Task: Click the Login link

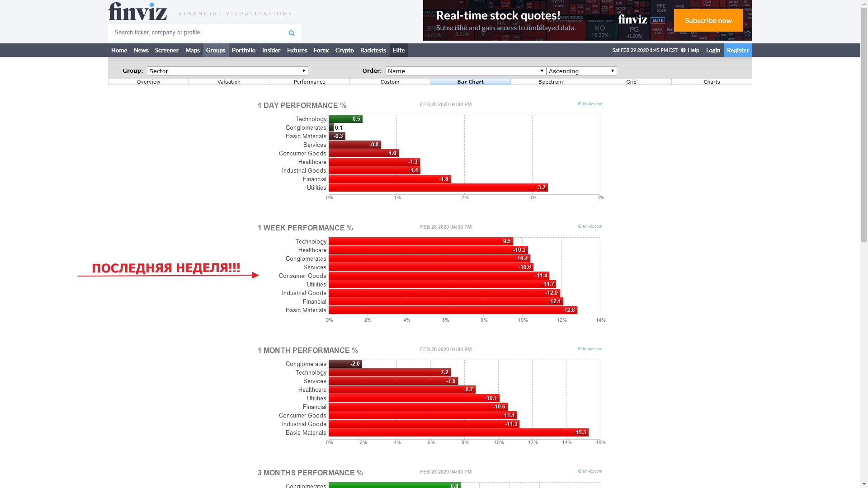Action: 712,50
